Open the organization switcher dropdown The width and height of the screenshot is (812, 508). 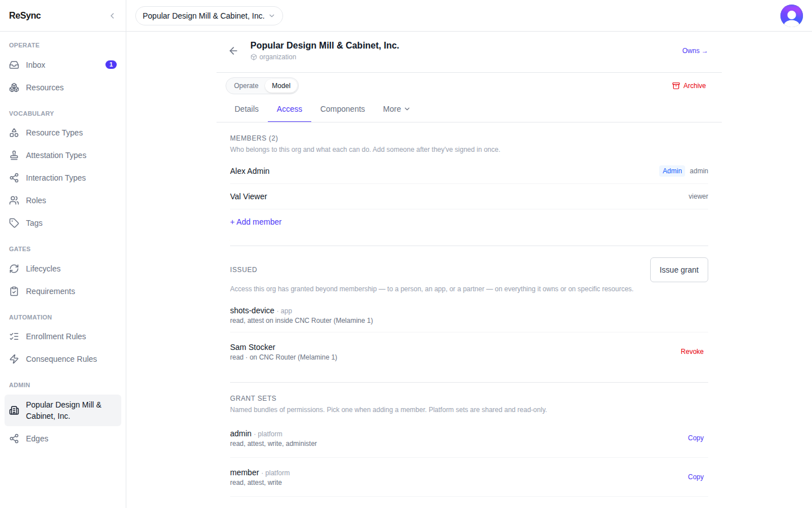[x=209, y=16]
